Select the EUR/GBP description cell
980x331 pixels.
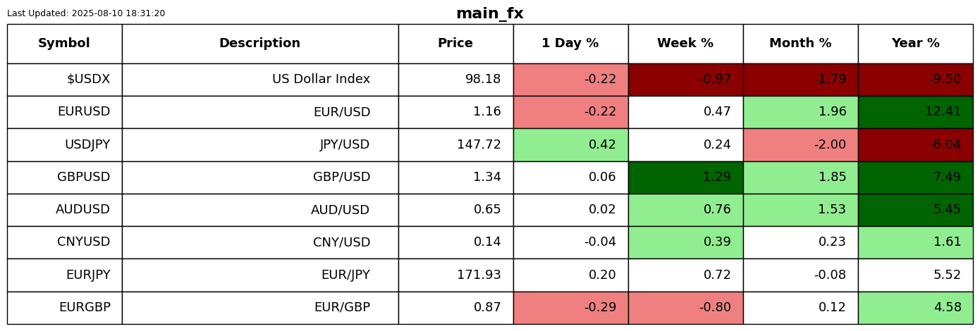pyautogui.click(x=259, y=308)
